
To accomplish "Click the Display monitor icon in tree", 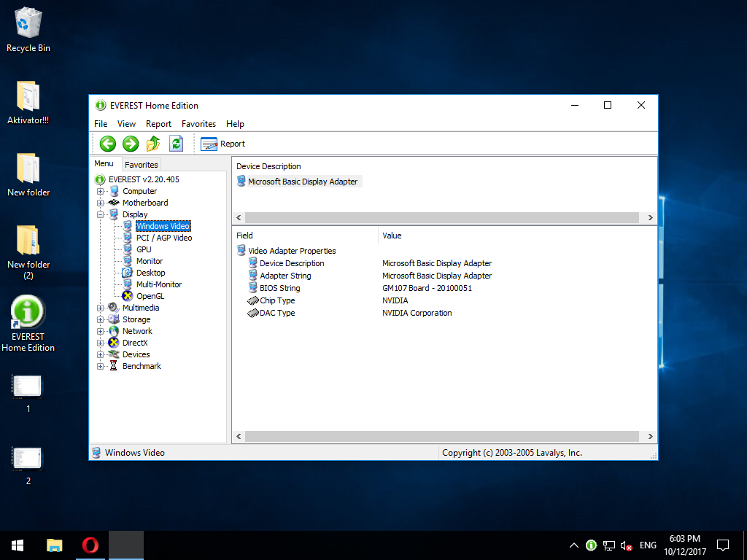I will click(114, 214).
